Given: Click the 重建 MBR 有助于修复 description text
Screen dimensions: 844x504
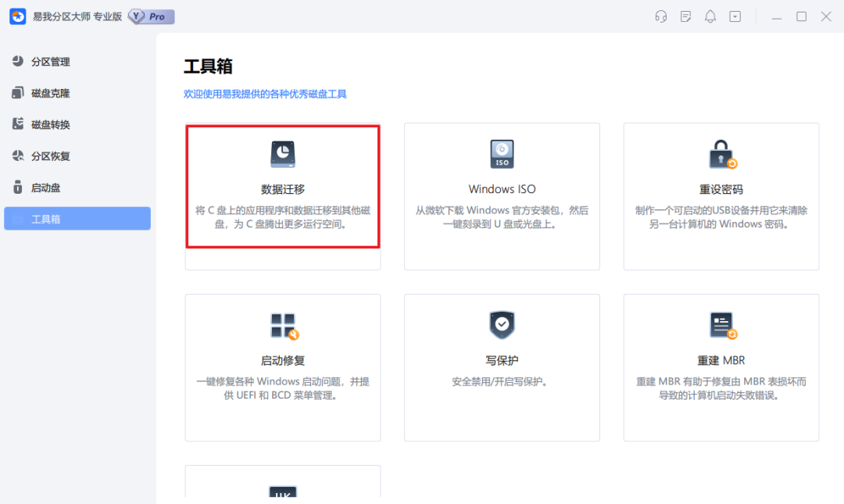Looking at the screenshot, I should [x=721, y=388].
